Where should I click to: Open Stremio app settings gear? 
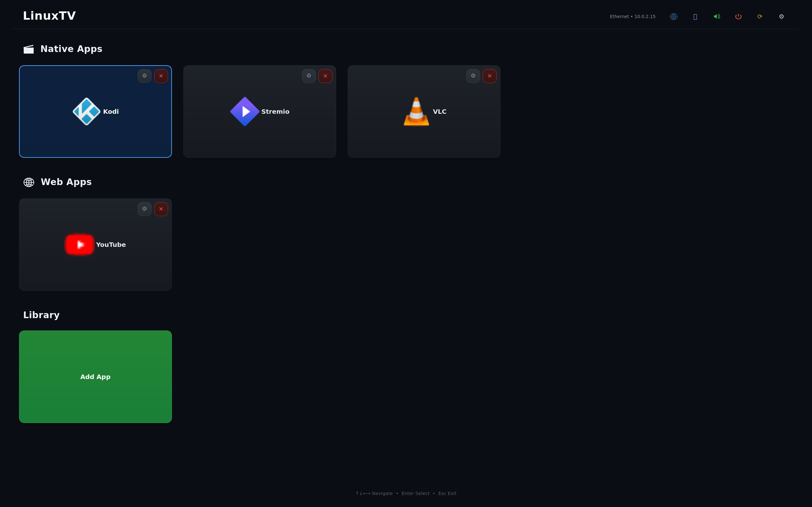pos(309,76)
